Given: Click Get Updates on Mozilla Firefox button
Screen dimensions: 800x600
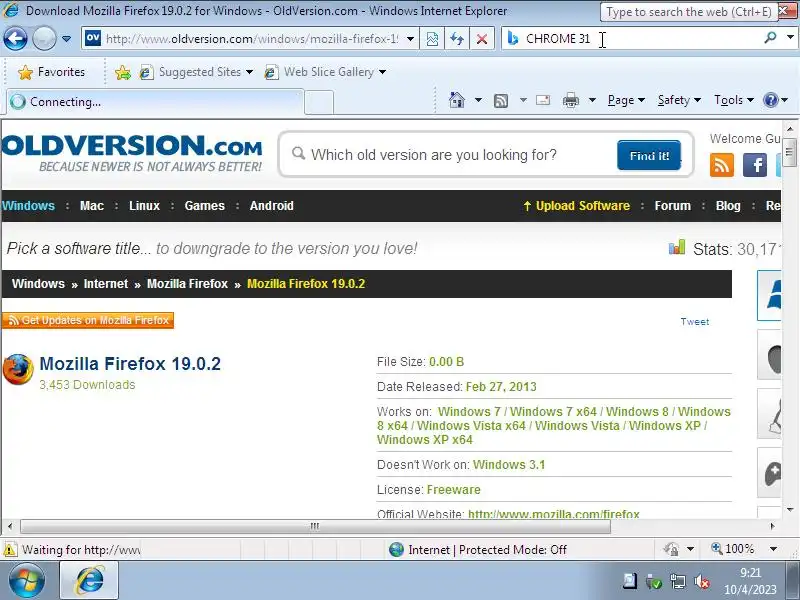Looking at the screenshot, I should coord(88,320).
